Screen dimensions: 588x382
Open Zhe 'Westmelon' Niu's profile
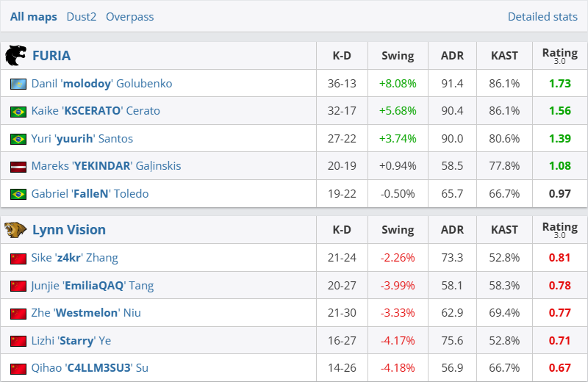pyautogui.click(x=86, y=313)
